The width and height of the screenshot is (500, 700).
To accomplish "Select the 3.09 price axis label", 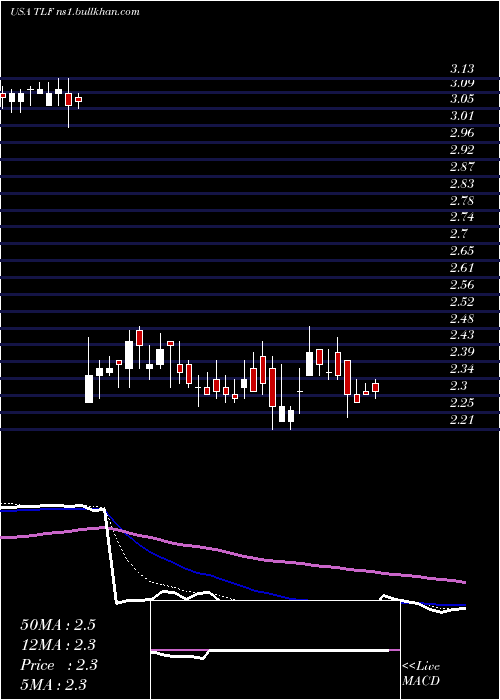I will coord(462,83).
